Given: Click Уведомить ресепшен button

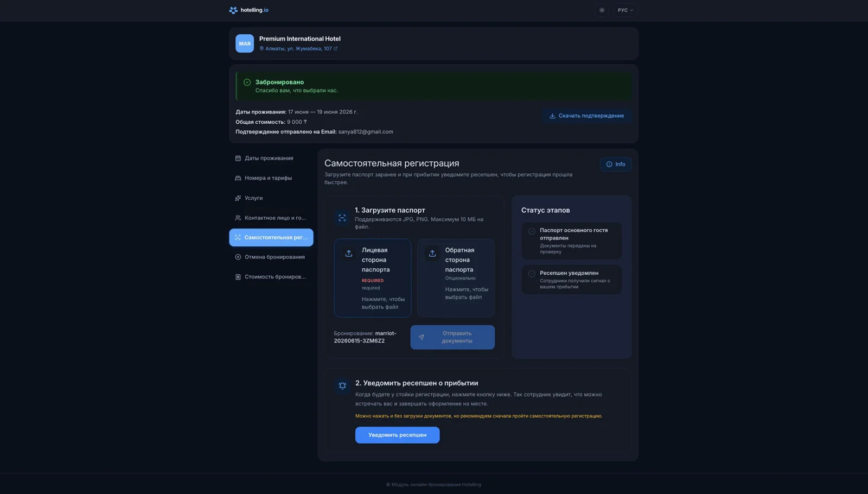Looking at the screenshot, I should pos(398,435).
